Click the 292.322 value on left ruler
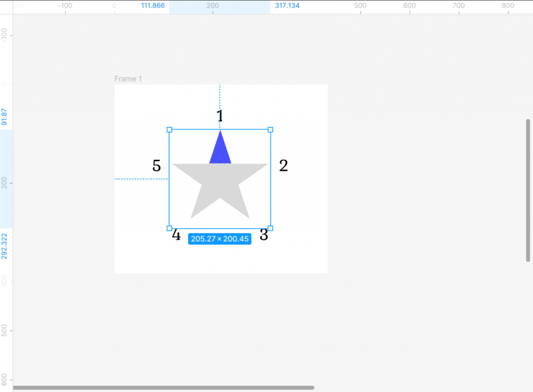The width and height of the screenshot is (533, 392). click(5, 246)
